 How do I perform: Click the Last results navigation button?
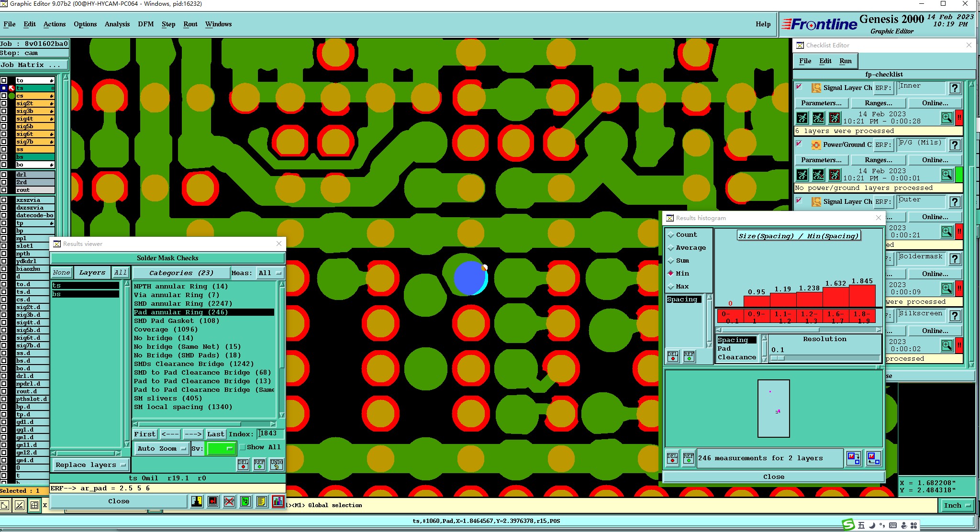point(215,434)
